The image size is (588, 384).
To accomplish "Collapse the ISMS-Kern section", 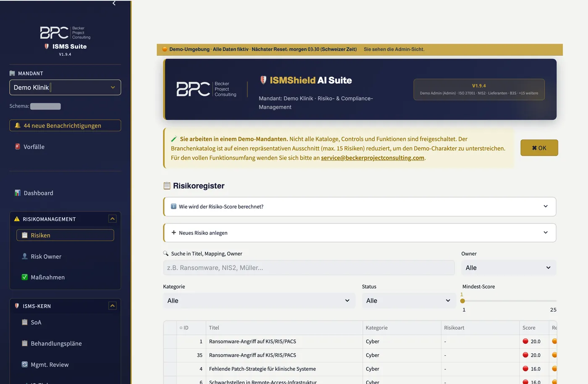I will pyautogui.click(x=112, y=305).
